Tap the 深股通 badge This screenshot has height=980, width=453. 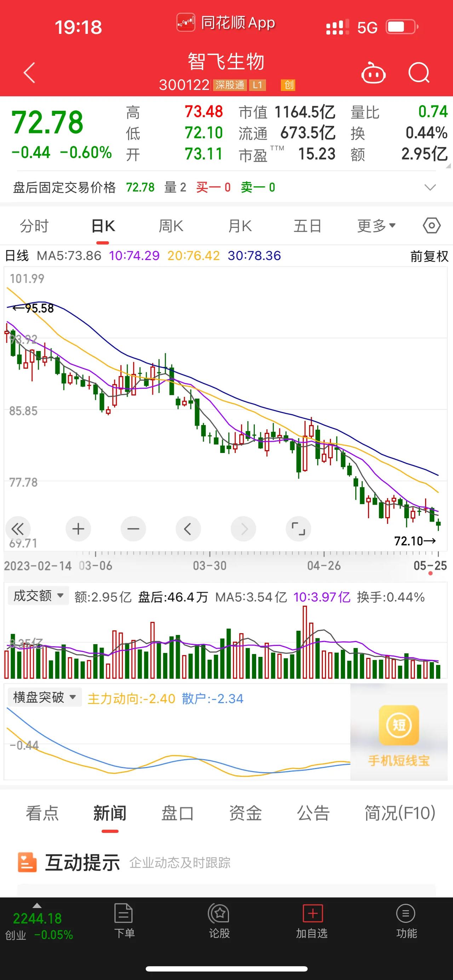coord(230,85)
